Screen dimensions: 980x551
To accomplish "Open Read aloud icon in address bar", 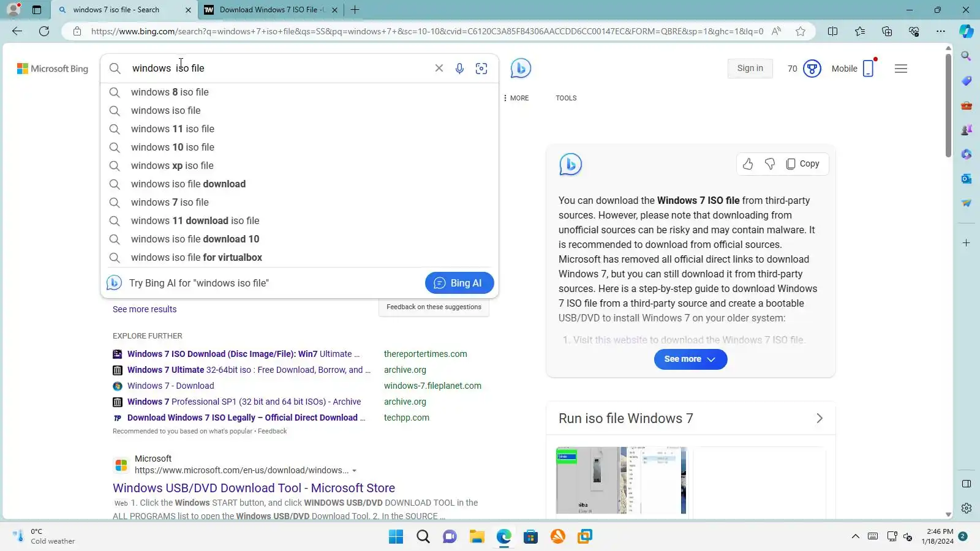I will pos(777,31).
